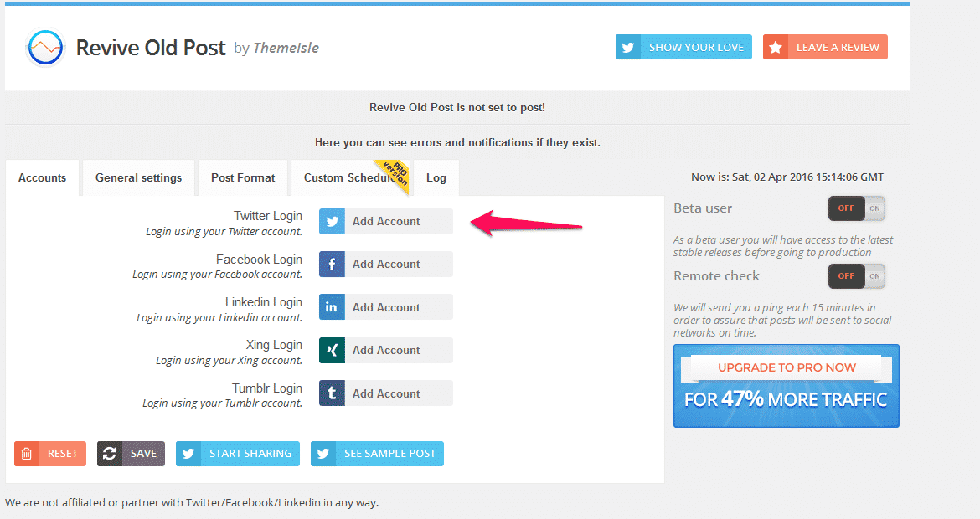Click the 'Now is' date and time text
The width and height of the screenshot is (980, 519).
click(x=787, y=177)
